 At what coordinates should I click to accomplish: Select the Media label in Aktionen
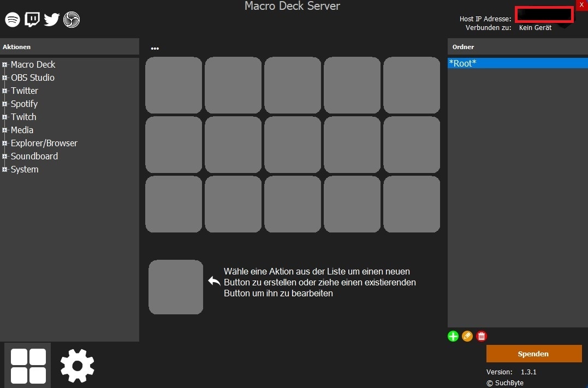coord(22,130)
